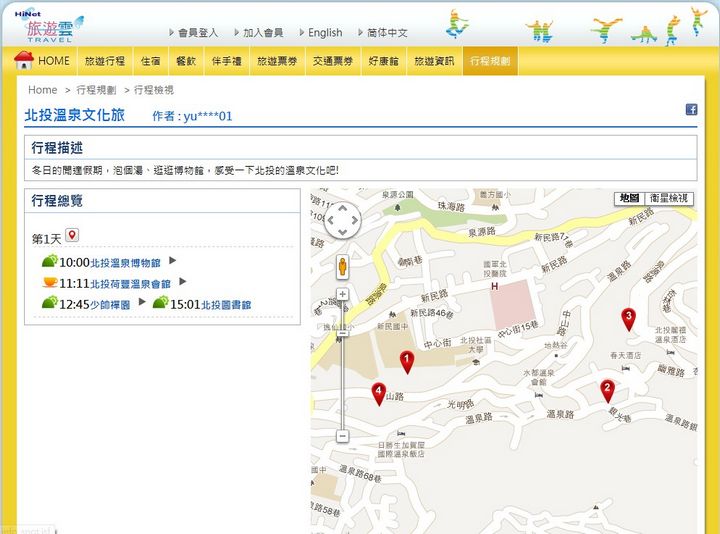Open the 少帥禪園 itinerary link
The width and height of the screenshot is (720, 534).
pyautogui.click(x=110, y=304)
